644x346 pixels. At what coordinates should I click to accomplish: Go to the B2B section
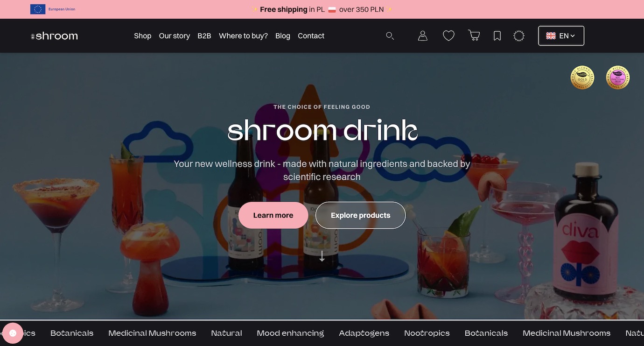pos(204,35)
